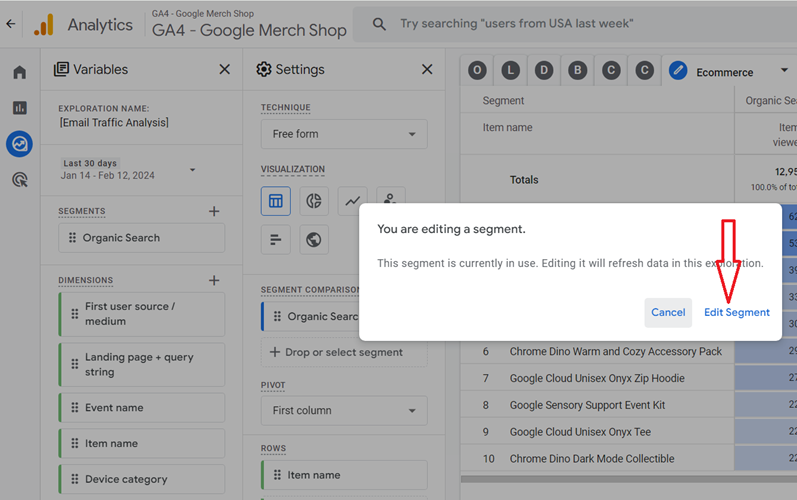Select the Device category dimension
The image size is (797, 500).
141,479
